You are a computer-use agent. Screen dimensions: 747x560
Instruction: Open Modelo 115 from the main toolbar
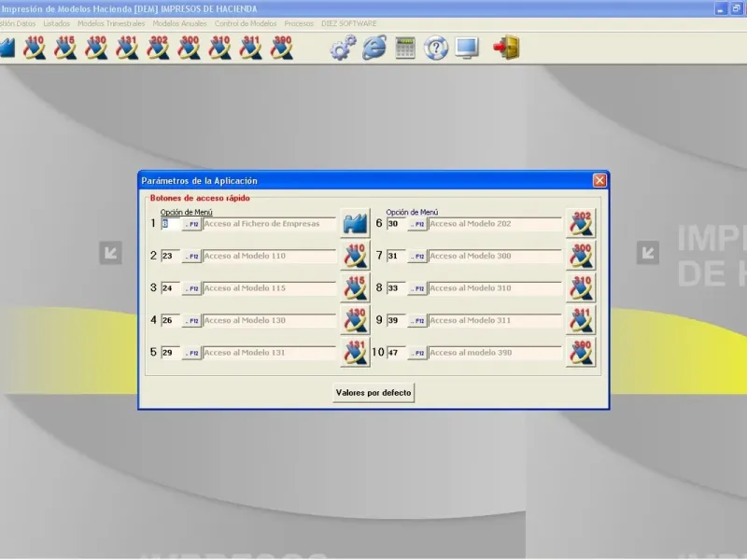[x=65, y=48]
